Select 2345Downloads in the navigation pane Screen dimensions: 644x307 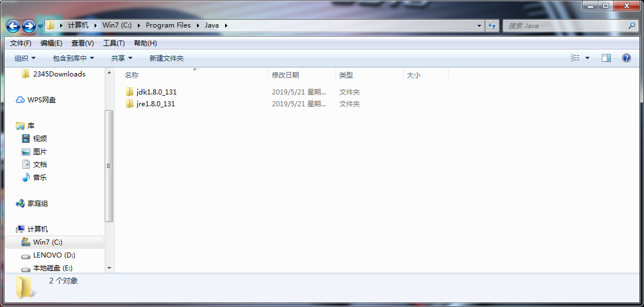(x=59, y=74)
